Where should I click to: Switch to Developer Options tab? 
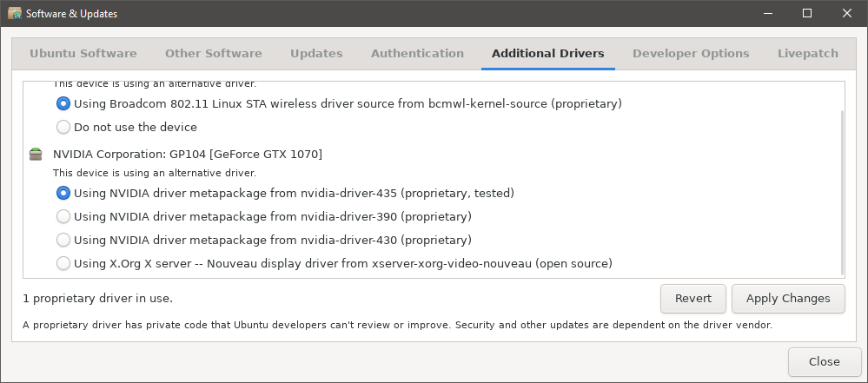(x=691, y=54)
